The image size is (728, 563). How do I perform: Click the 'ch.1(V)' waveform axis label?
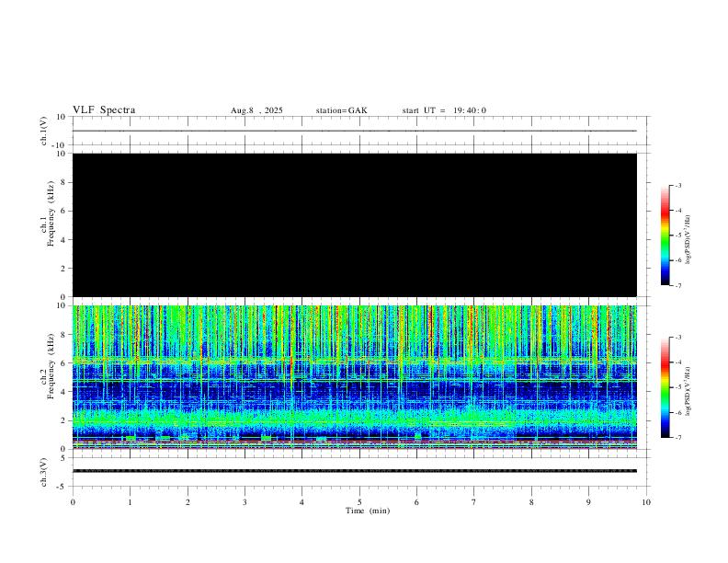44,131
